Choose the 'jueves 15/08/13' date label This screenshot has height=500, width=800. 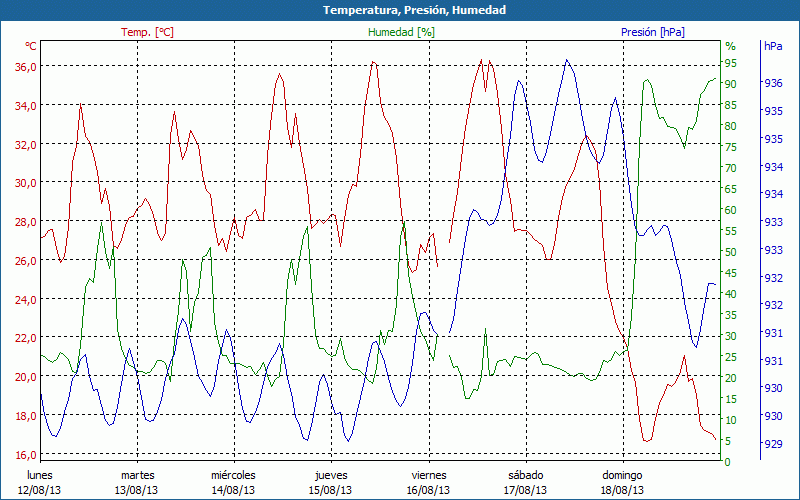[x=331, y=482]
